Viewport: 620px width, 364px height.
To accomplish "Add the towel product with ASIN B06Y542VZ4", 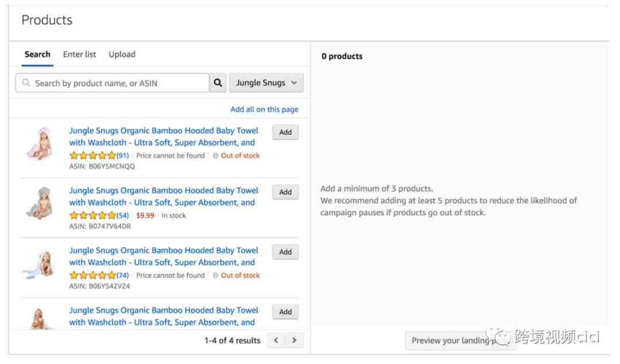I will tap(285, 252).
